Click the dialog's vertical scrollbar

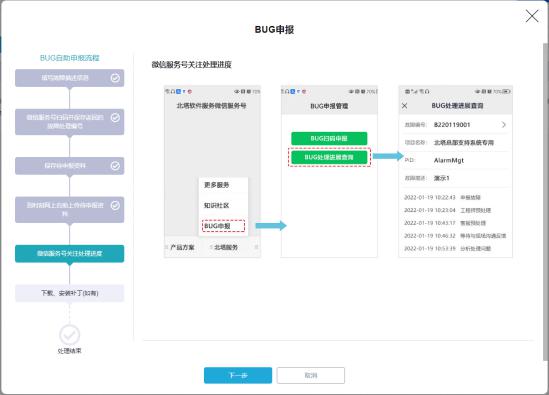[x=545, y=201]
